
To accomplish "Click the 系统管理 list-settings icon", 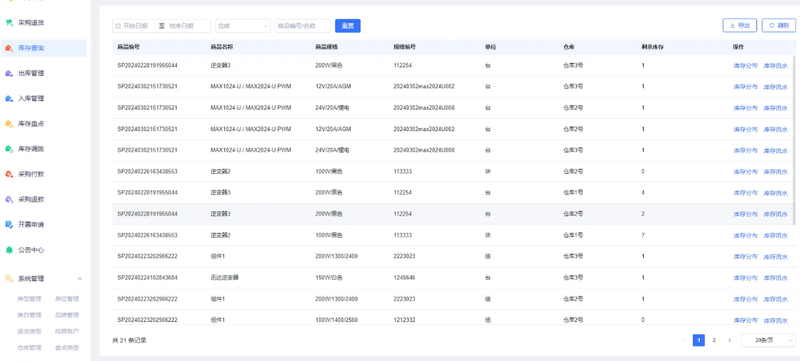I will (x=9, y=278).
